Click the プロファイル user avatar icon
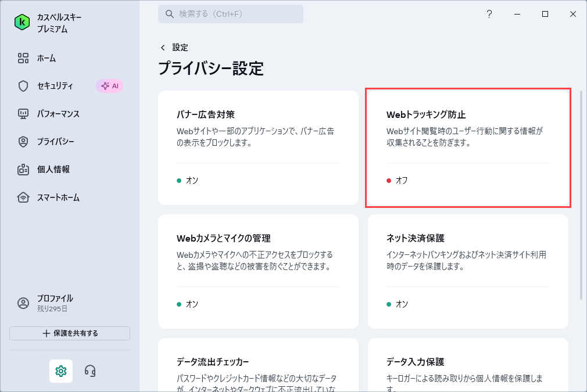This screenshot has width=587, height=392. click(x=23, y=303)
